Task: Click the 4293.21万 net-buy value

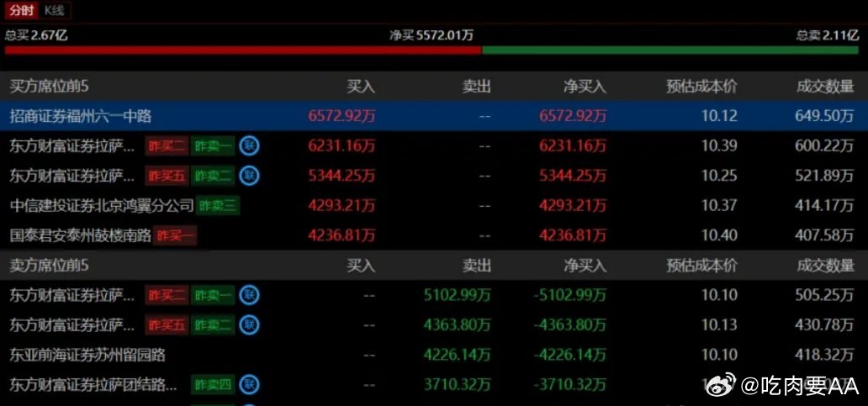Action: 573,206
